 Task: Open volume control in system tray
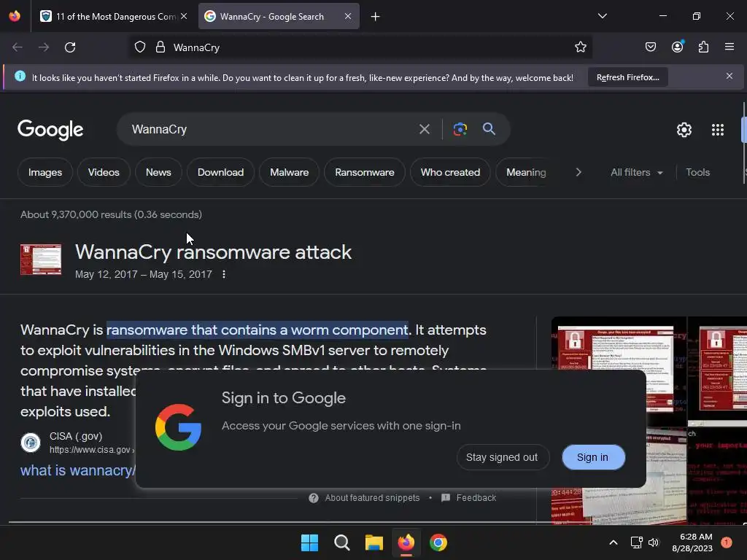(654, 542)
